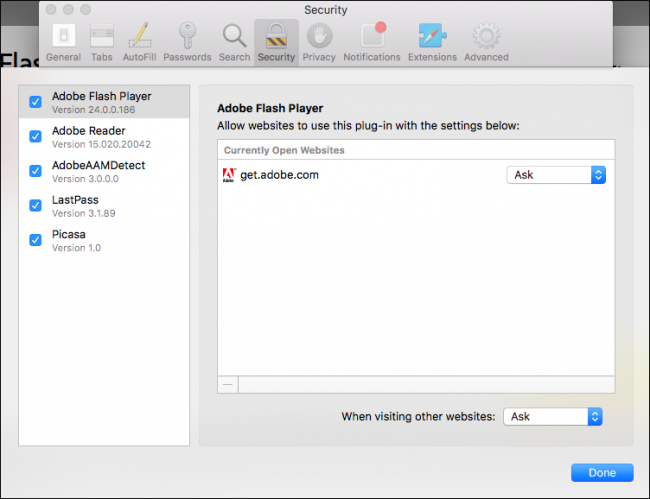Select the Adobe Reader plug-in name

click(x=89, y=131)
